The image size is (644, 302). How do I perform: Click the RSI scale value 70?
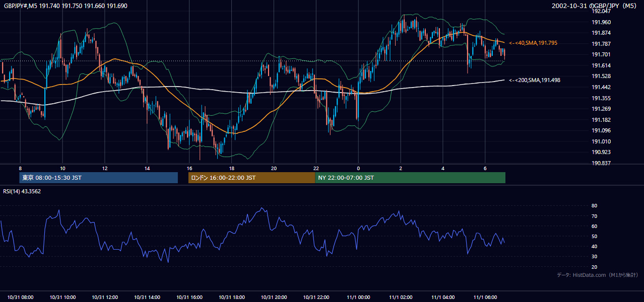click(595, 216)
